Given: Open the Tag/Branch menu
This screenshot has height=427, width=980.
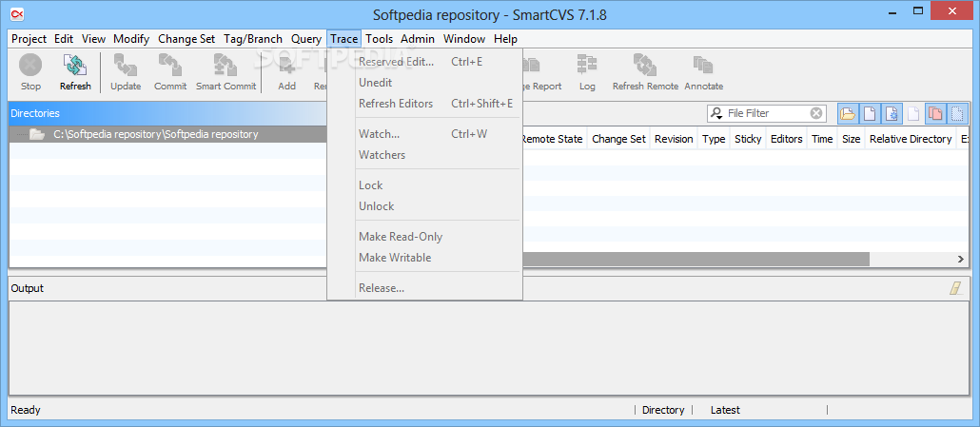Looking at the screenshot, I should (x=253, y=39).
